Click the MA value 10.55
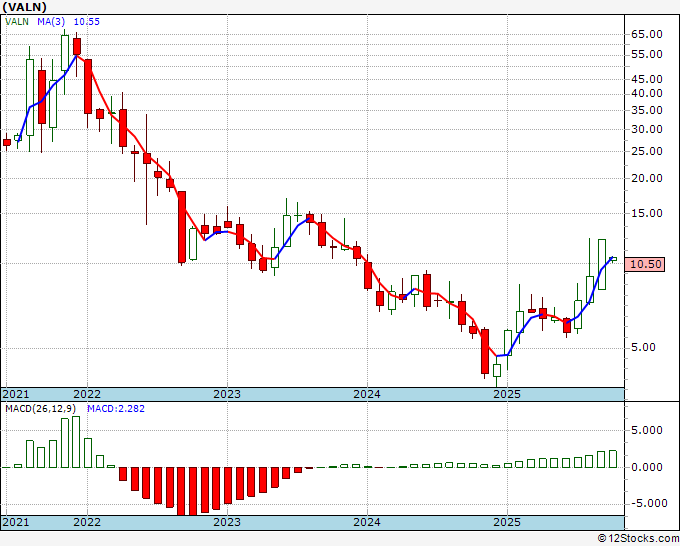This screenshot has height=546, width=680. (x=86, y=21)
